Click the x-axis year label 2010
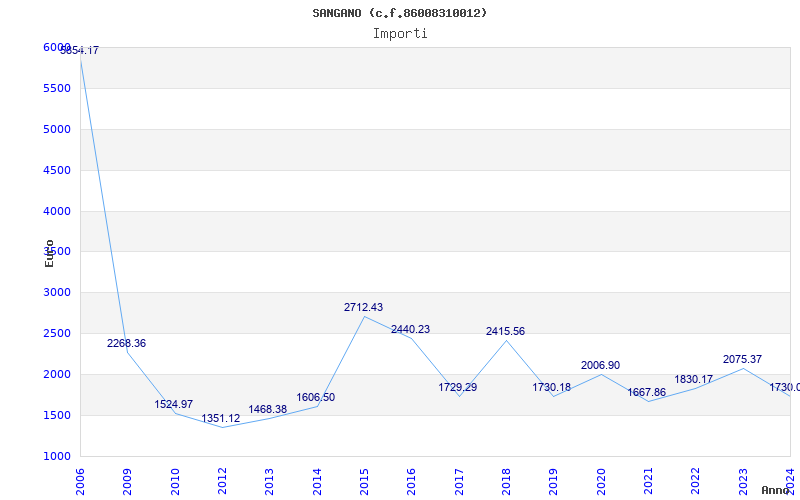 click(175, 482)
